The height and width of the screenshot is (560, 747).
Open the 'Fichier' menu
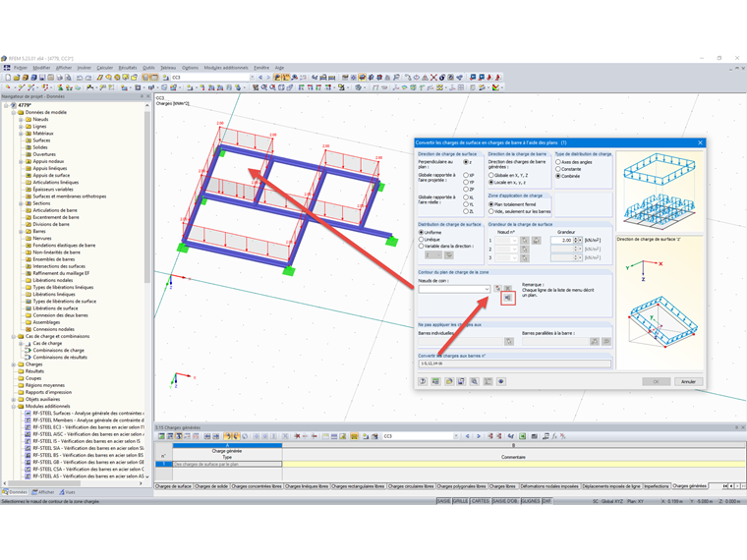point(21,68)
